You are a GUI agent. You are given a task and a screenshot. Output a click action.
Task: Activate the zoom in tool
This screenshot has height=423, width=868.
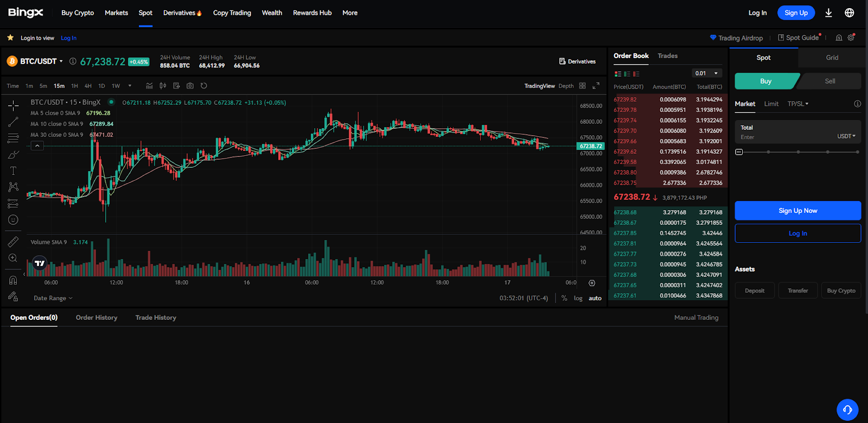[13, 258]
